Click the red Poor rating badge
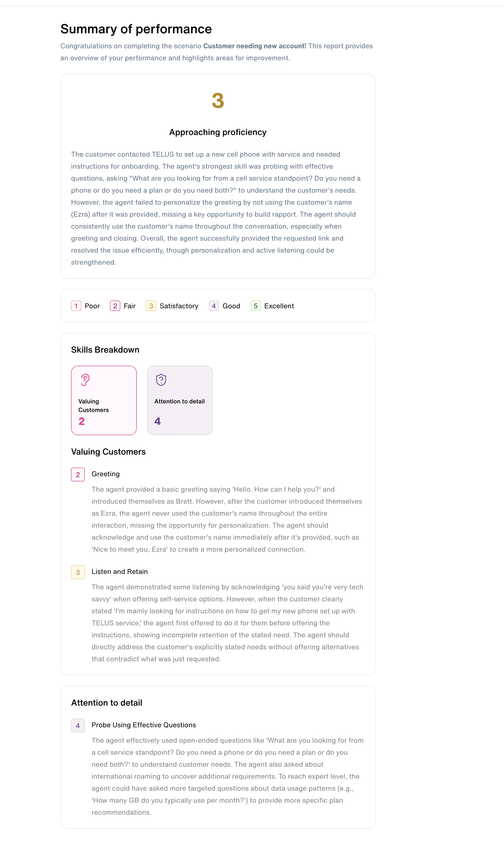 click(x=76, y=306)
